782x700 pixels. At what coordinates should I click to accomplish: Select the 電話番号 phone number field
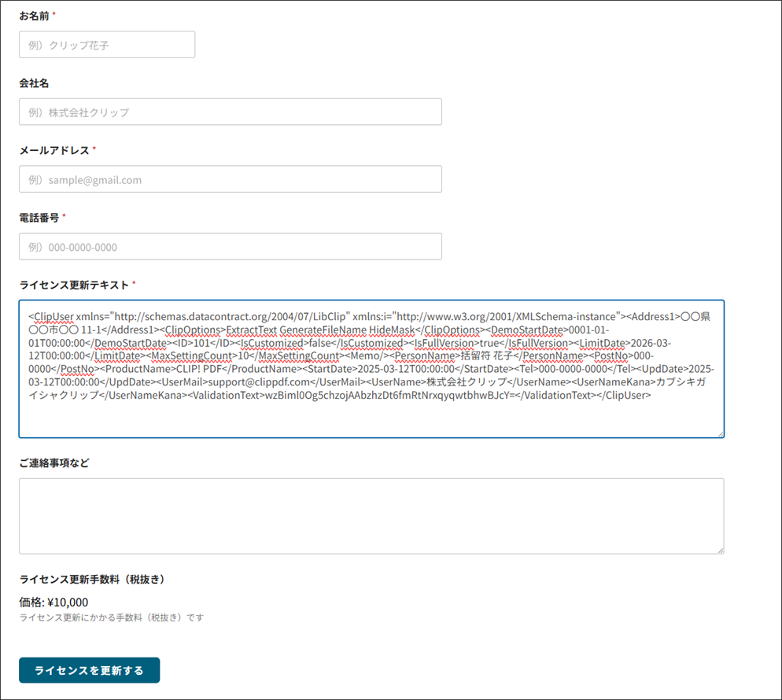click(230, 247)
